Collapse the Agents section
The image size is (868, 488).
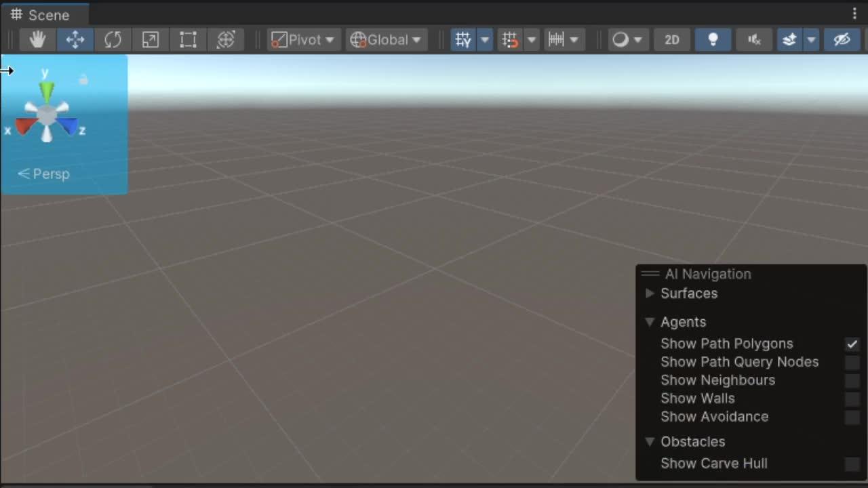click(x=650, y=322)
